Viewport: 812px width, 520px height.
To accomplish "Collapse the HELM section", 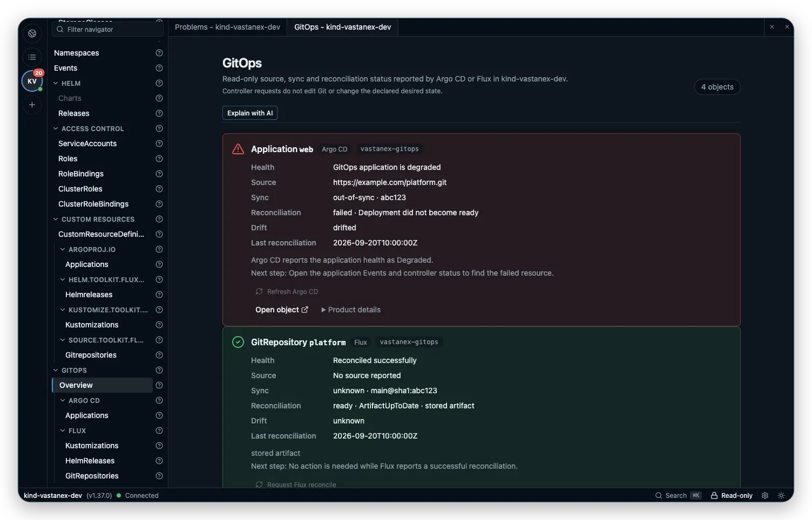I will 56,83.
